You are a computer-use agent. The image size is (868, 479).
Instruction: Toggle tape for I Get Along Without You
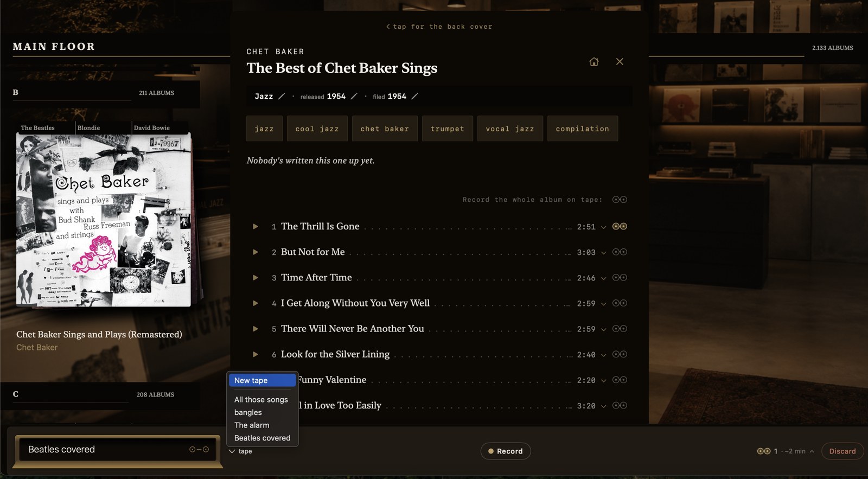[620, 303]
